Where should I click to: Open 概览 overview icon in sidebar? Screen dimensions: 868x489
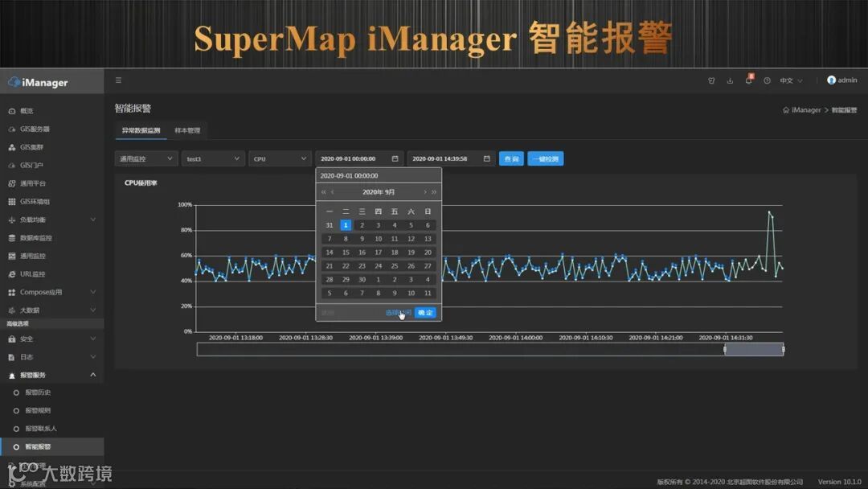coord(11,111)
